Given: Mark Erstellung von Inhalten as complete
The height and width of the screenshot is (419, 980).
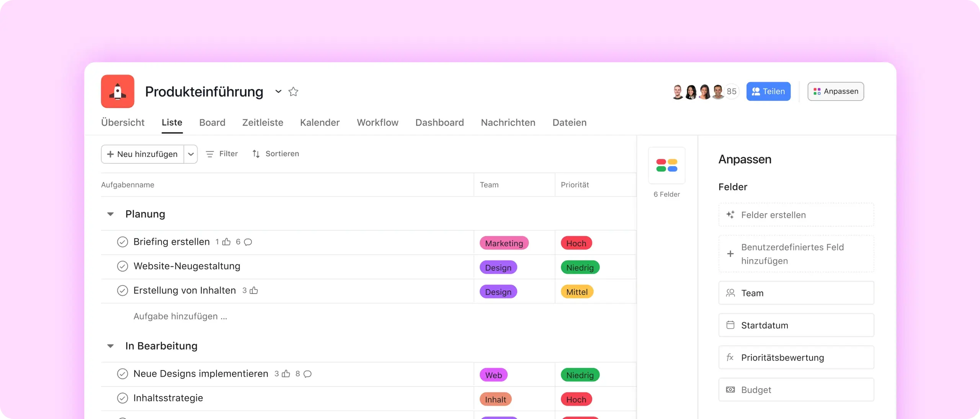Looking at the screenshot, I should point(122,290).
